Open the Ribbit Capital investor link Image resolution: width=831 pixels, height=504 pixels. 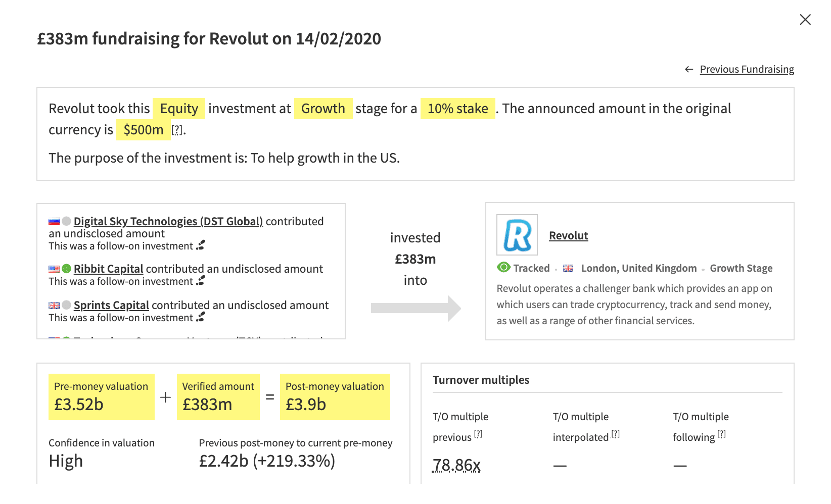(109, 269)
